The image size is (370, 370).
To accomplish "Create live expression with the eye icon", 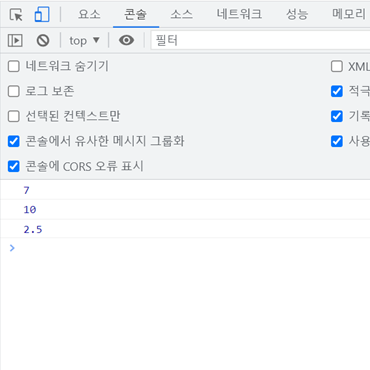I will point(126,40).
